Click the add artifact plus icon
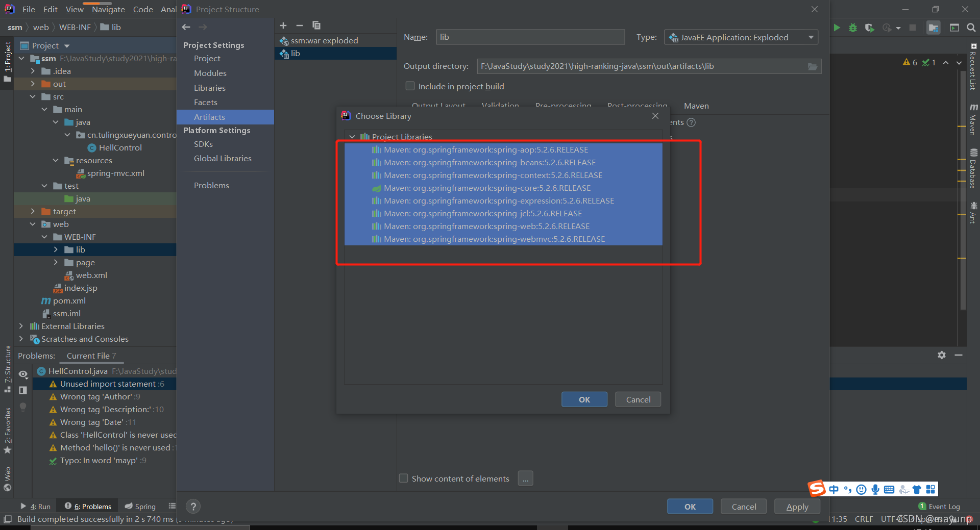 (x=283, y=26)
